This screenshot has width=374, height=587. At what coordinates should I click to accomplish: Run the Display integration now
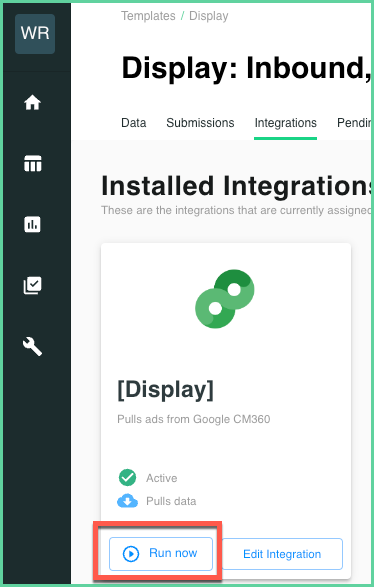(x=161, y=554)
